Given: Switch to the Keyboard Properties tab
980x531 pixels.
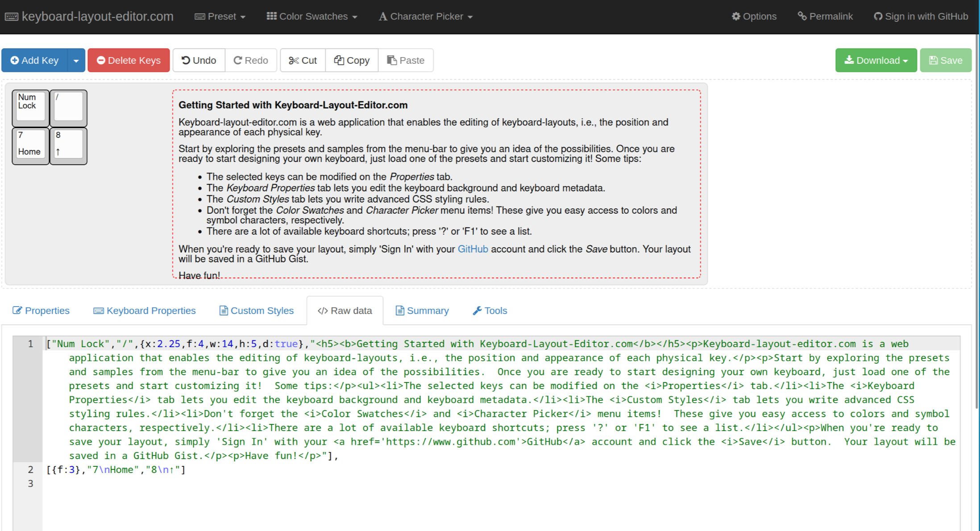Looking at the screenshot, I should (144, 311).
